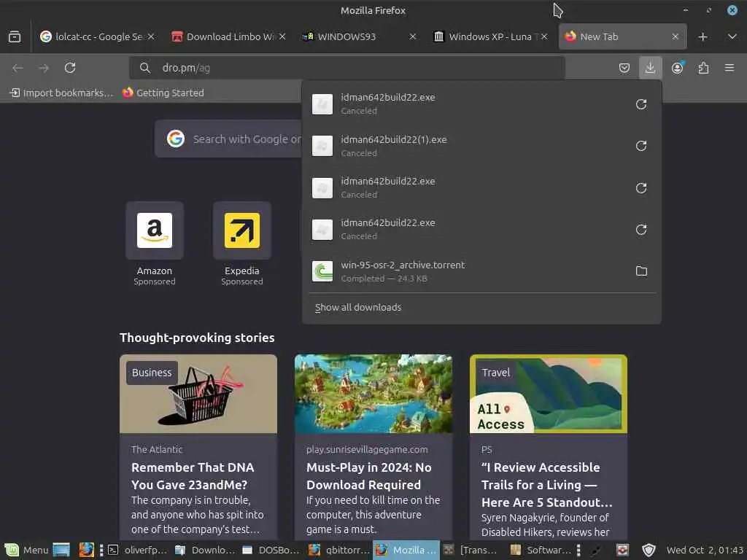
Task: Toggle the Downloads panel toolbar button
Action: [x=650, y=68]
